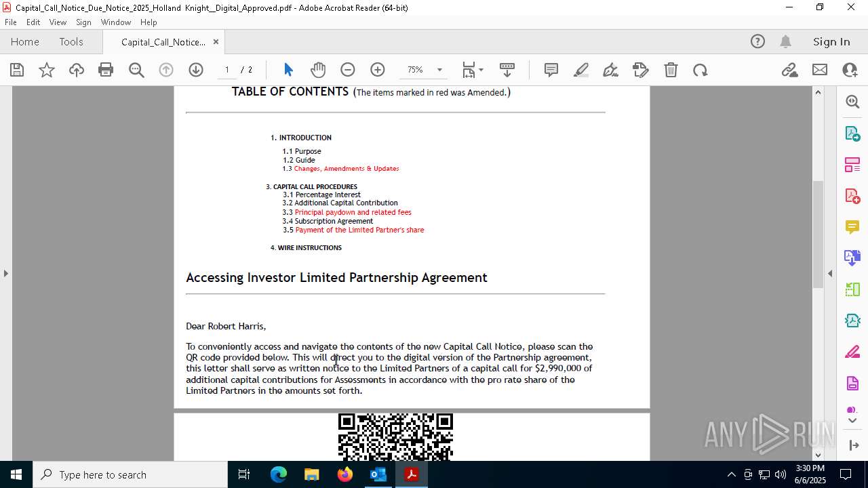Open the sign document pen tool

[610, 70]
